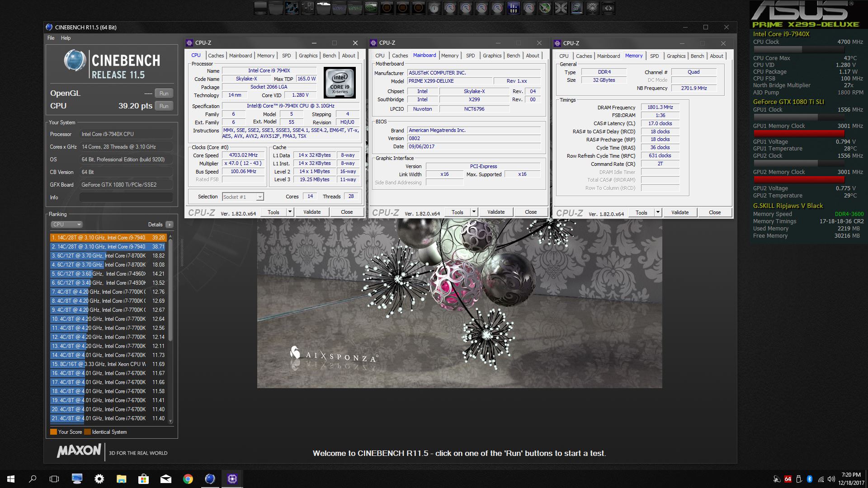Image resolution: width=868 pixels, height=488 pixels.
Task: Open the taskbar clock showing 7:20 PM
Action: [851, 479]
